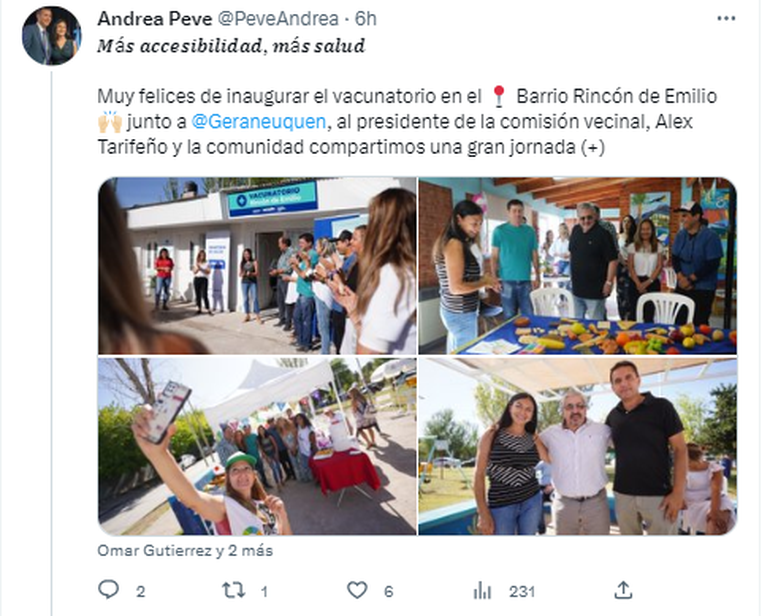The image size is (770, 616).
Task: Open the Vacunatorio building photo
Action: 257,266
